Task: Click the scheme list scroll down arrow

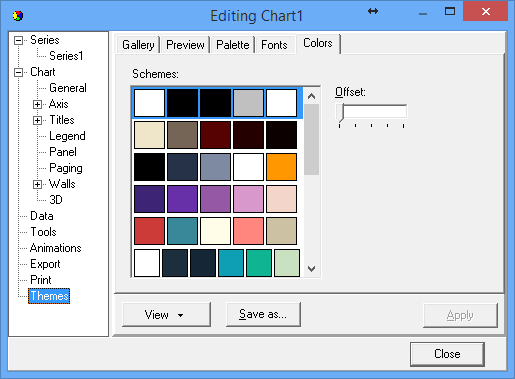Action: pyautogui.click(x=311, y=268)
